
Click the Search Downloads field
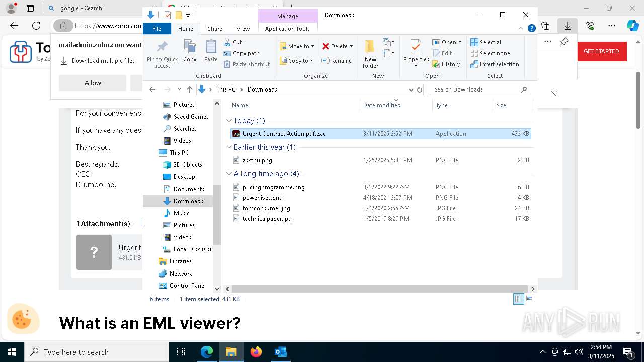(x=480, y=89)
